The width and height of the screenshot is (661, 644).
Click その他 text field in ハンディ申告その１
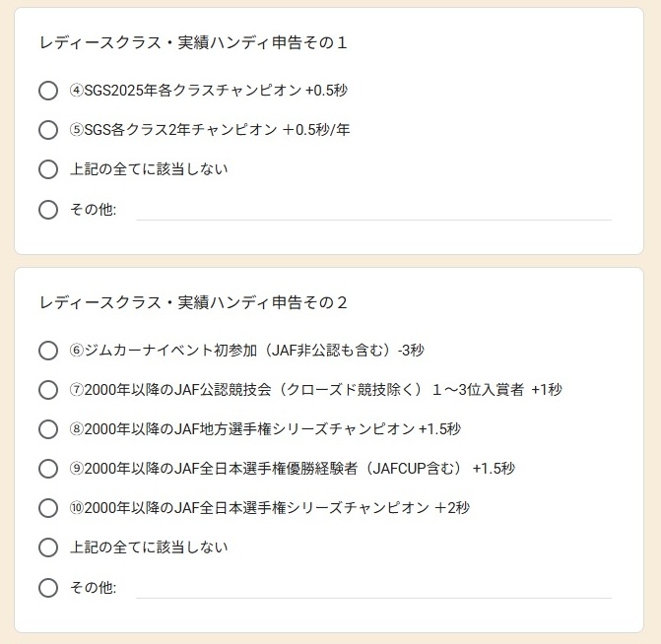click(372, 209)
